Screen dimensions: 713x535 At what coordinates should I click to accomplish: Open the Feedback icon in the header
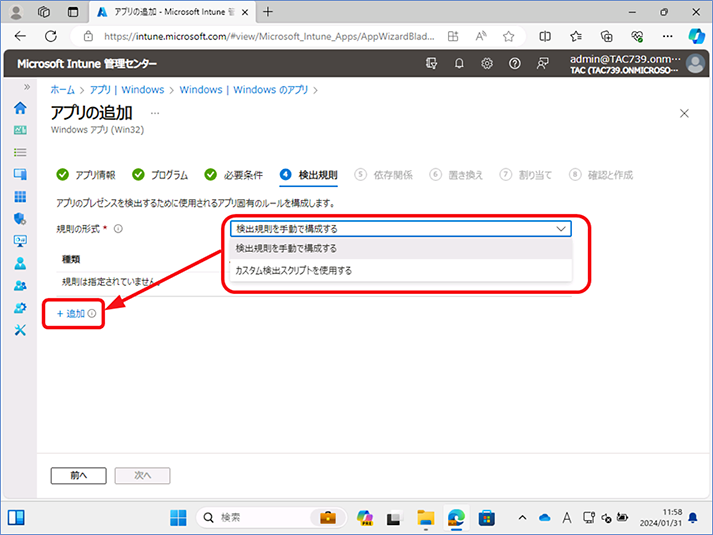click(542, 64)
